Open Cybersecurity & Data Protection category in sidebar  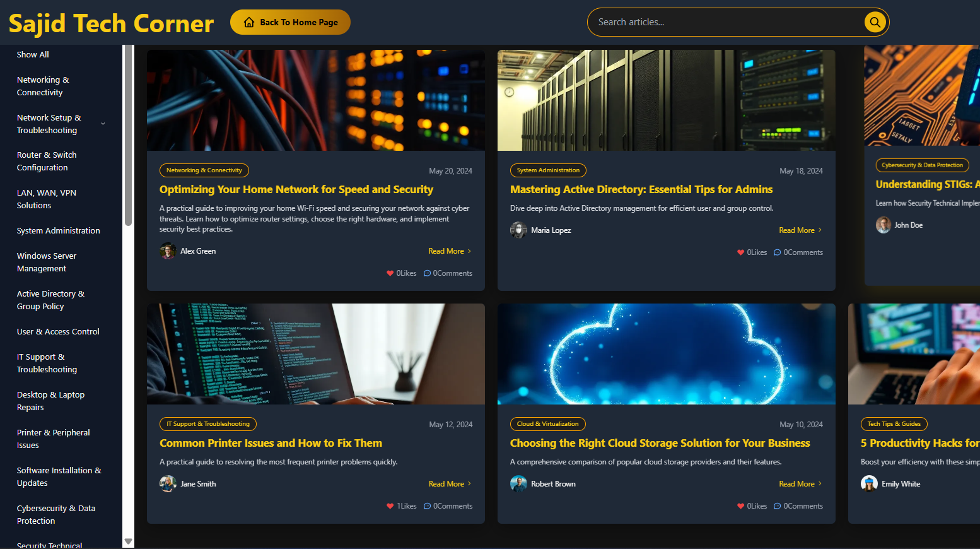point(55,514)
